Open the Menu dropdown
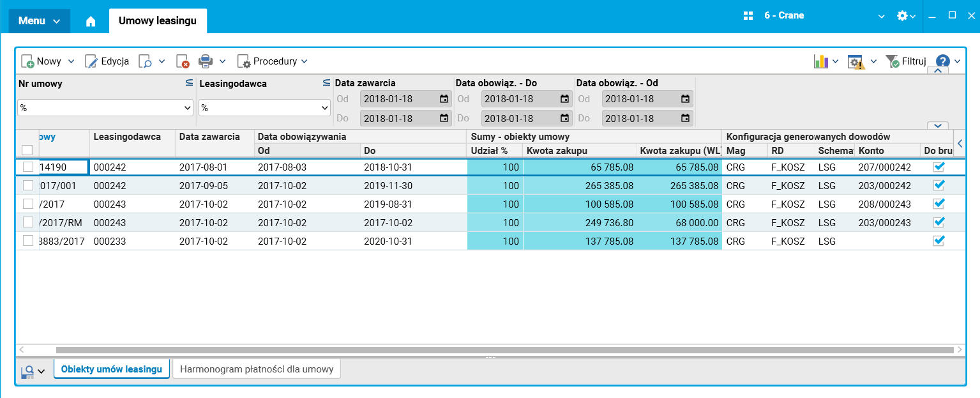The width and height of the screenshot is (980, 398). 39,20
